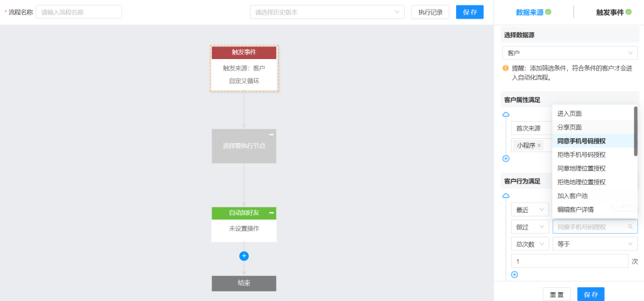This screenshot has height=301, width=644.
Task: Click cloud icon under 客户属性满足
Action: [x=506, y=114]
